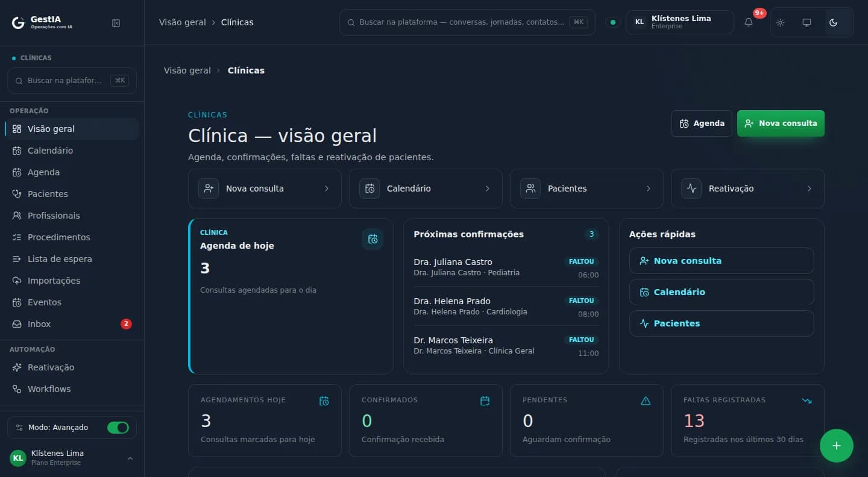Click the KL avatar in the top bar
This screenshot has width=868, height=477.
point(640,22)
